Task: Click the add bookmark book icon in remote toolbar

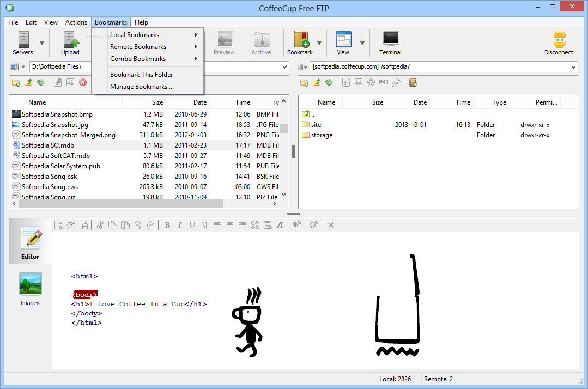Action: (413, 82)
